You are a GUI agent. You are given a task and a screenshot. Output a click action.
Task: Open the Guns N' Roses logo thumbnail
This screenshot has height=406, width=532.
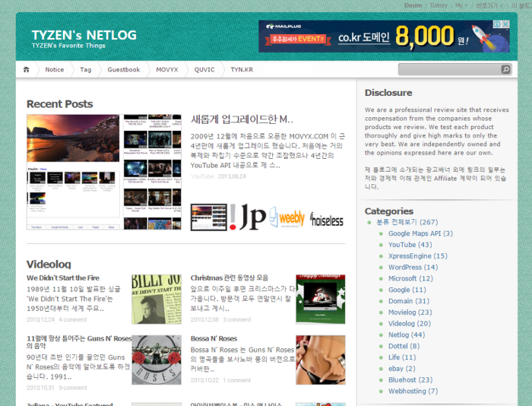pyautogui.click(x=157, y=360)
